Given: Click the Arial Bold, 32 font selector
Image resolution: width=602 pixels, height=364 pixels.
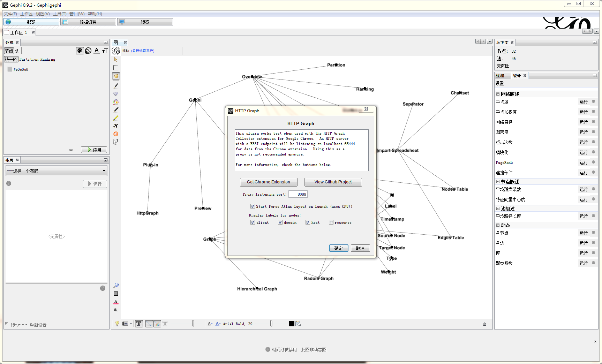Looking at the screenshot, I should [238, 324].
